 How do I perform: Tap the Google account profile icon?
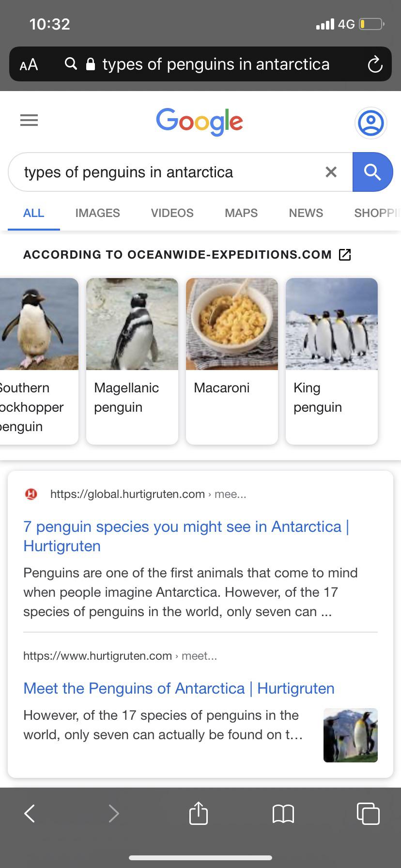point(370,123)
